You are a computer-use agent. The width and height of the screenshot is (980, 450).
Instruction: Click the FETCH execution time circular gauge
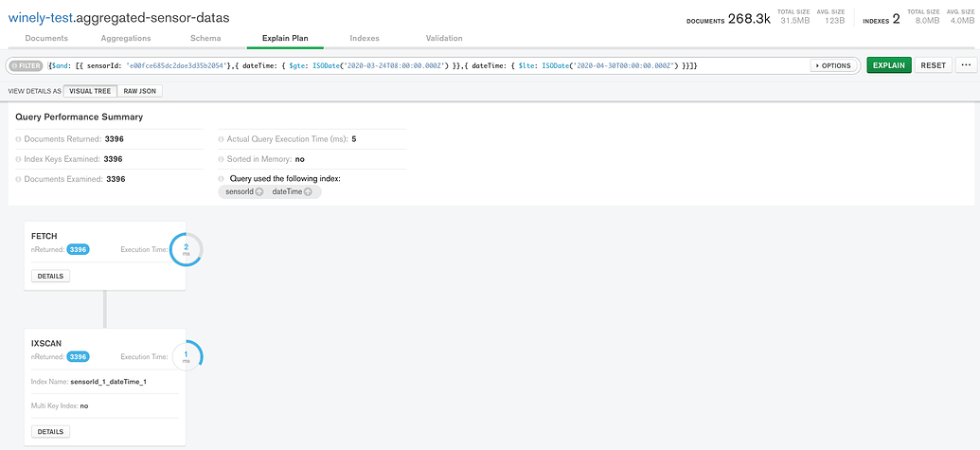[x=186, y=249]
